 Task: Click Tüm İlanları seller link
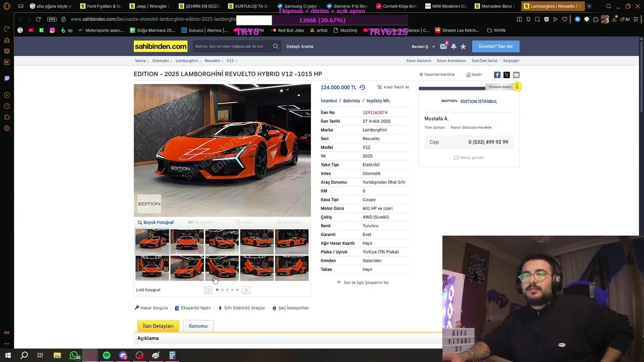435,127
